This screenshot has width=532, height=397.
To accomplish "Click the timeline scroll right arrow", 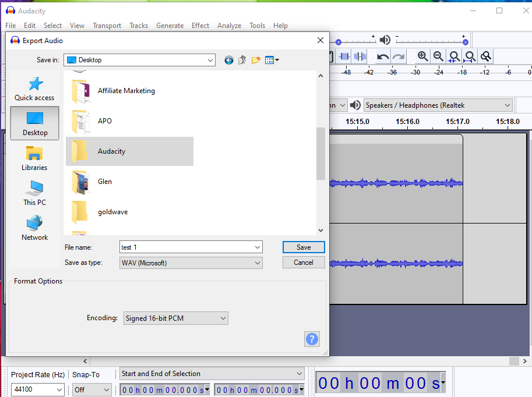I will point(525,361).
